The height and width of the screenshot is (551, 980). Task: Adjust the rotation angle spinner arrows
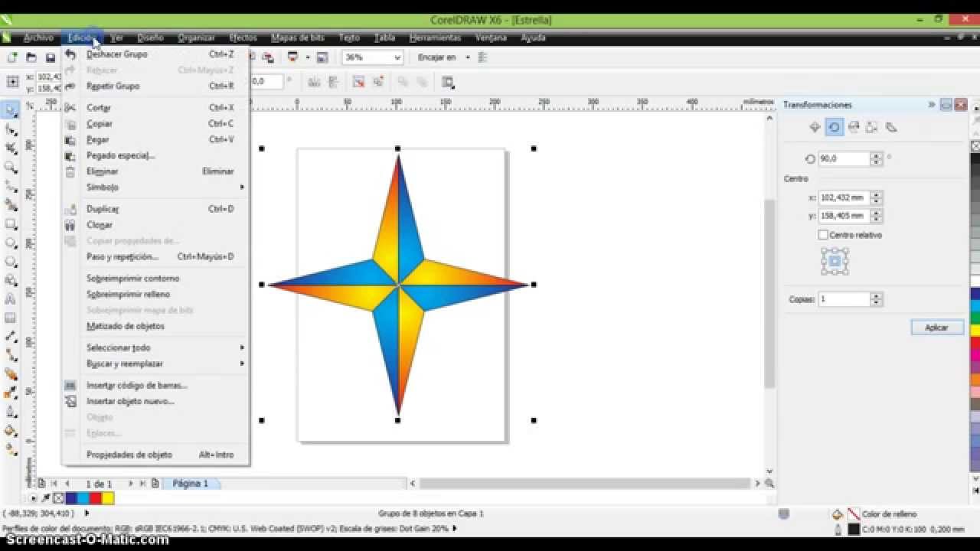point(877,158)
